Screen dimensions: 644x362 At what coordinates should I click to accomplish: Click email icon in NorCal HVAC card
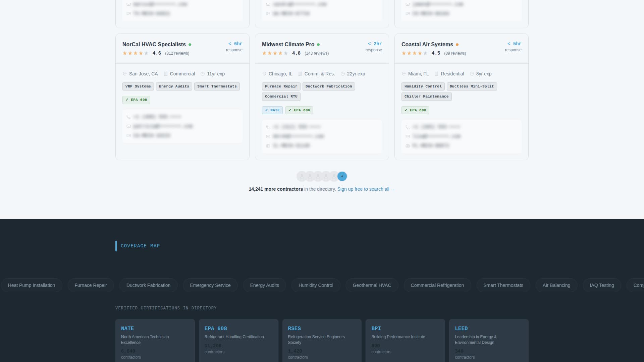128,126
